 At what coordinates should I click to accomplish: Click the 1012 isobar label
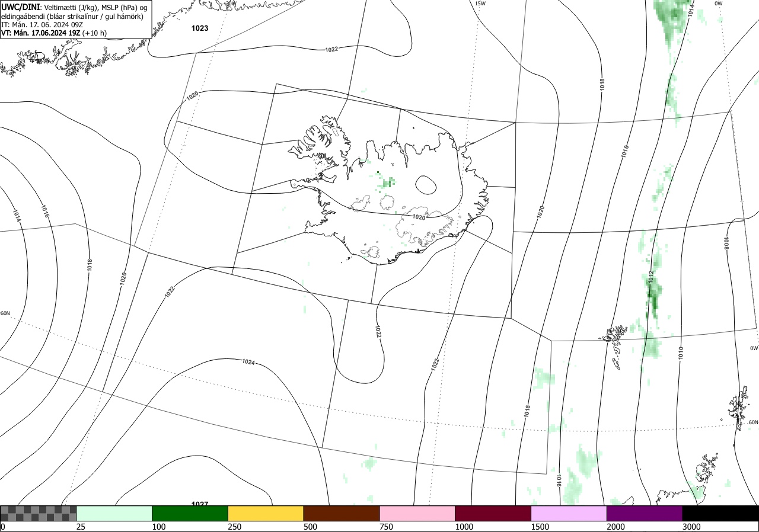pos(650,277)
